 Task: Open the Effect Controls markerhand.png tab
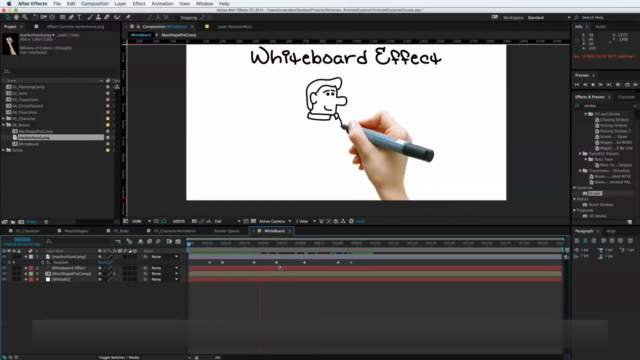[76, 27]
